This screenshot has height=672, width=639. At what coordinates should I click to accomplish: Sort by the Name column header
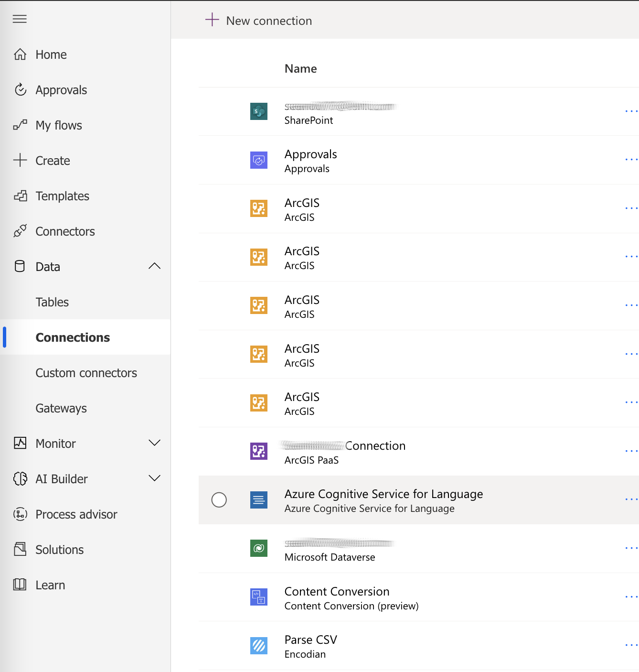pyautogui.click(x=300, y=69)
